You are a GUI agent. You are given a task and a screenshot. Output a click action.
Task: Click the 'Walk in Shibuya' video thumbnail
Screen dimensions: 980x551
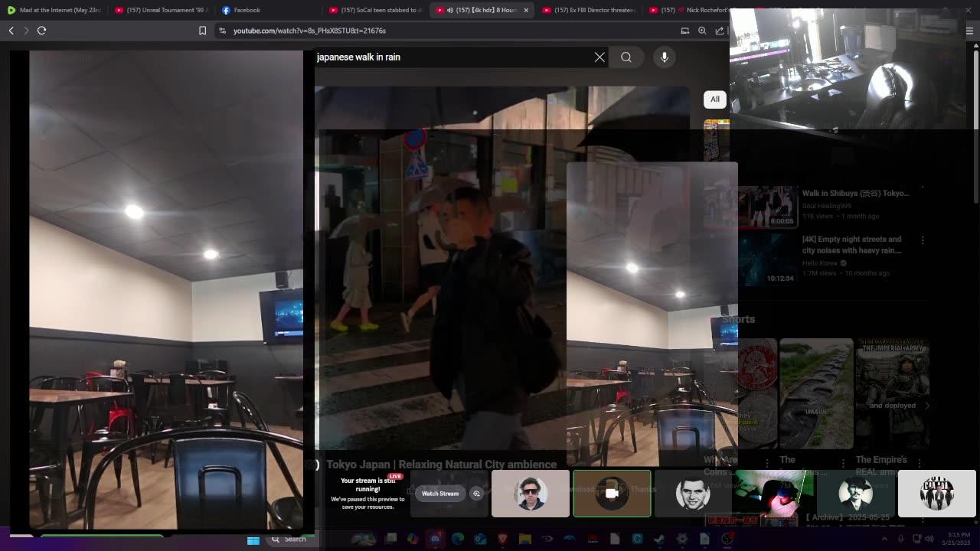click(750, 207)
